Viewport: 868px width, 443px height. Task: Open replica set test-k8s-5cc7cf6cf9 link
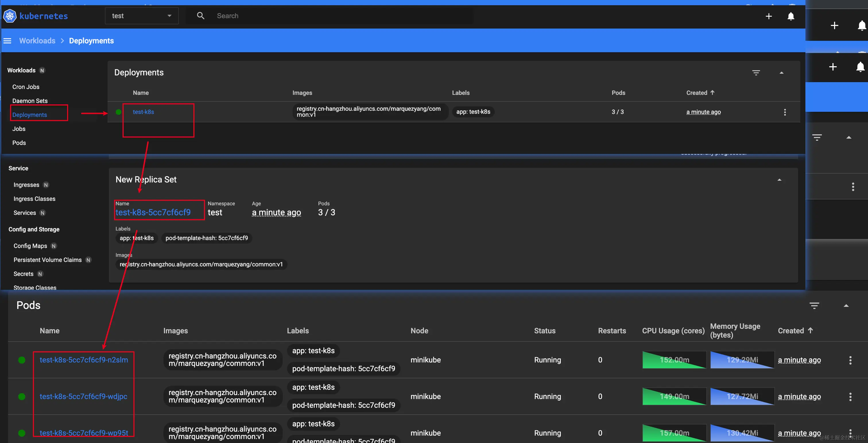(x=153, y=212)
